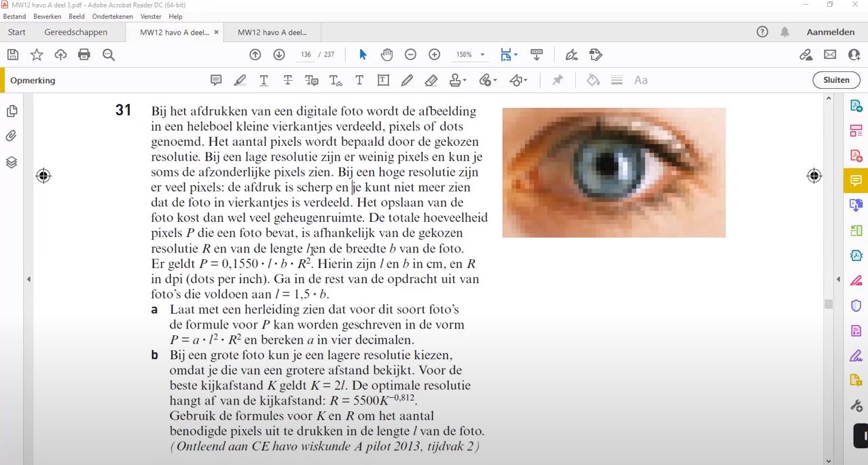The height and width of the screenshot is (465, 868).
Task: Open the Beeld menu
Action: tap(77, 16)
